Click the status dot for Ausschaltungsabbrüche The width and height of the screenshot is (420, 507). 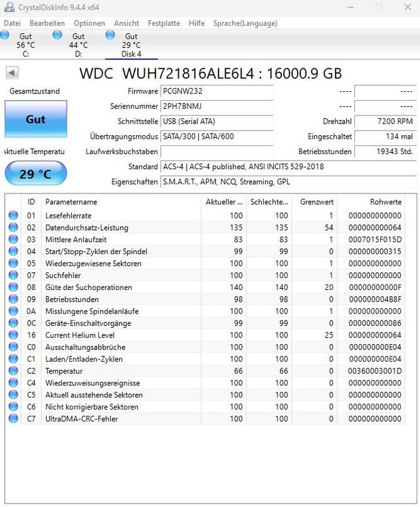tap(14, 347)
